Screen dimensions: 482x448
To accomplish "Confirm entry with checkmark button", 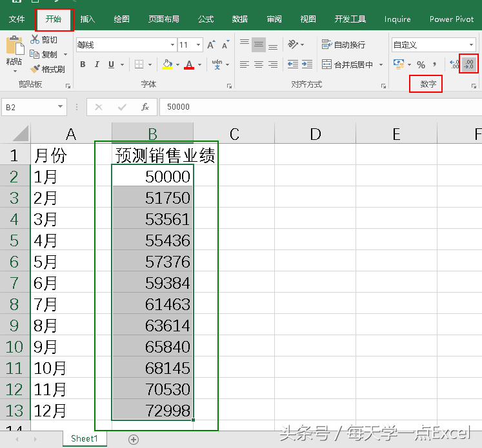I will tap(122, 107).
